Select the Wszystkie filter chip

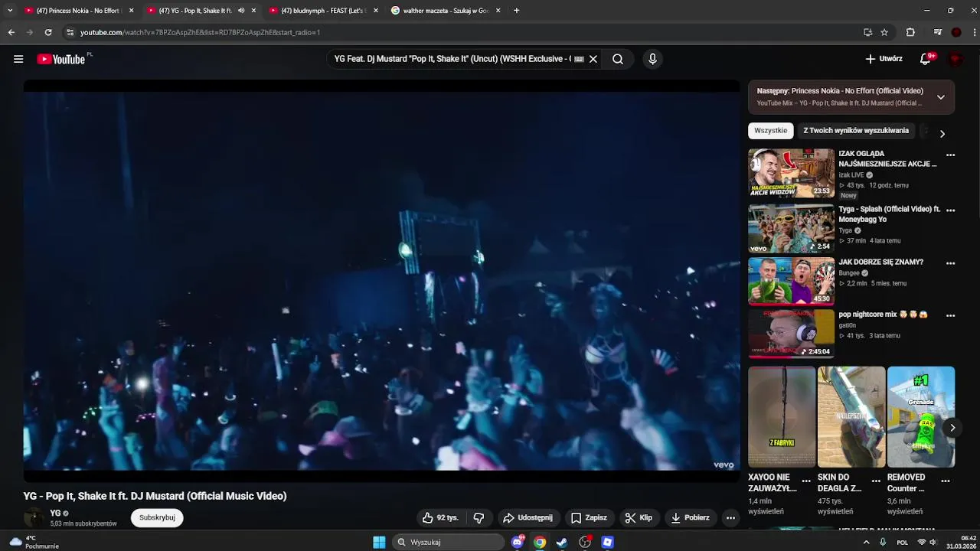770,131
